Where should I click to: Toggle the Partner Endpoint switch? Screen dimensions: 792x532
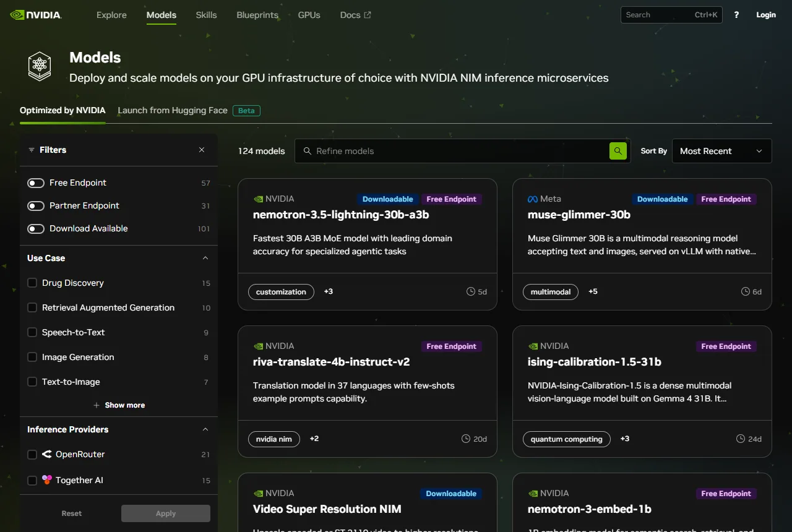click(36, 206)
